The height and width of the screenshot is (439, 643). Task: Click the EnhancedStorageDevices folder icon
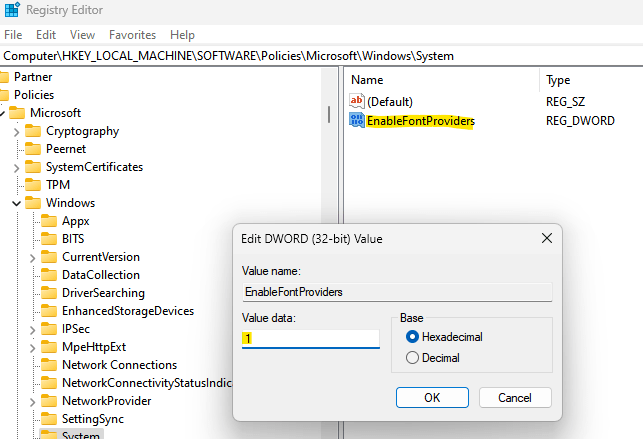[x=49, y=311]
